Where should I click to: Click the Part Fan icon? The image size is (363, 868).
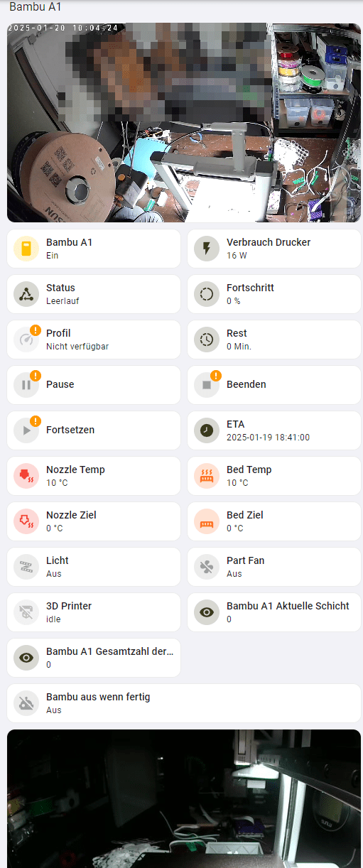[x=207, y=567]
